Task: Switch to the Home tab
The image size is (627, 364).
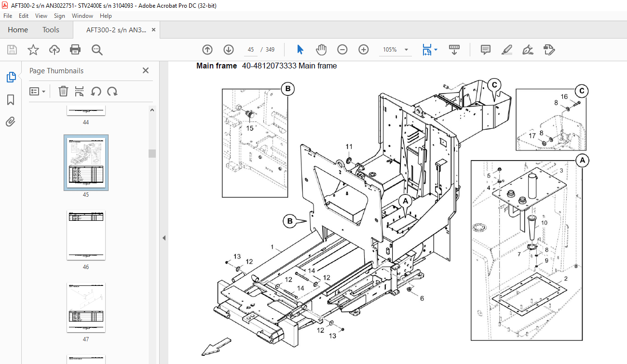Action: 18,30
